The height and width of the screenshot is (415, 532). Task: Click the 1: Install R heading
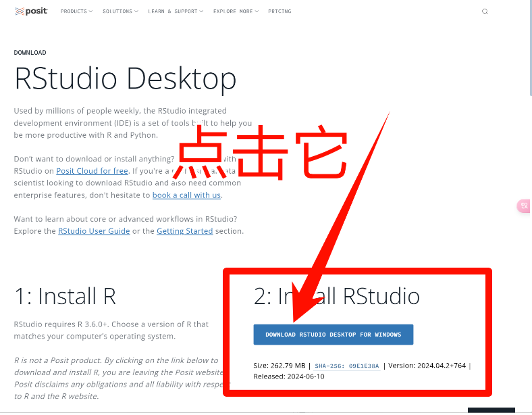click(65, 296)
